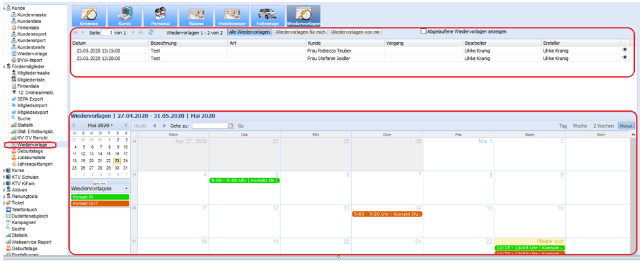Click the Heute button in calendar toolbar
The image size is (644, 261).
tap(140, 126)
